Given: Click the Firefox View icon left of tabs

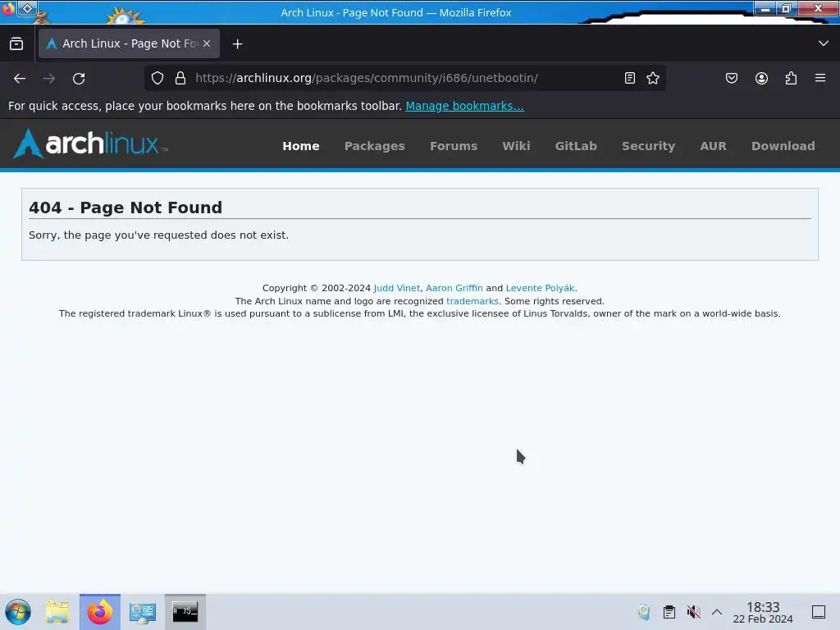Looking at the screenshot, I should 16,44.
